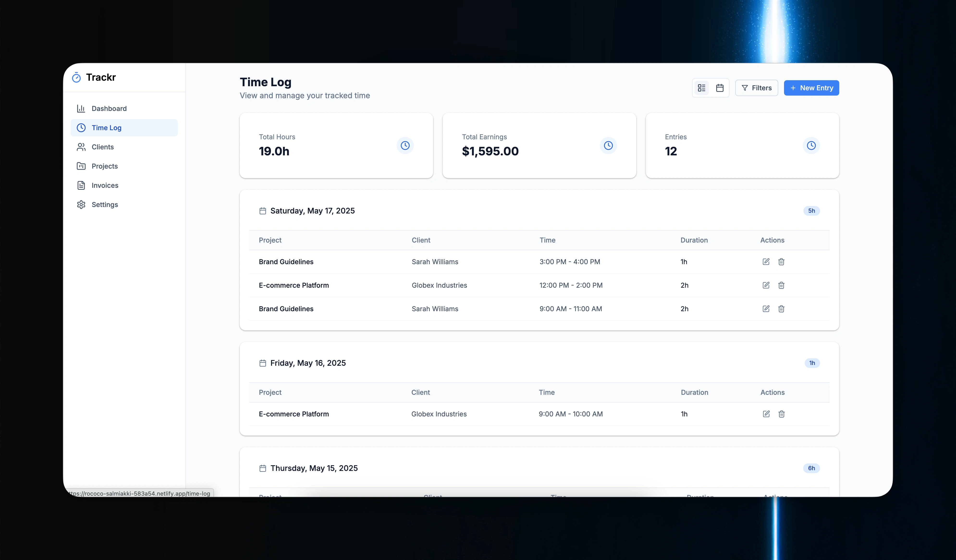Click the Clients people icon
Image resolution: width=956 pixels, height=560 pixels.
[81, 147]
